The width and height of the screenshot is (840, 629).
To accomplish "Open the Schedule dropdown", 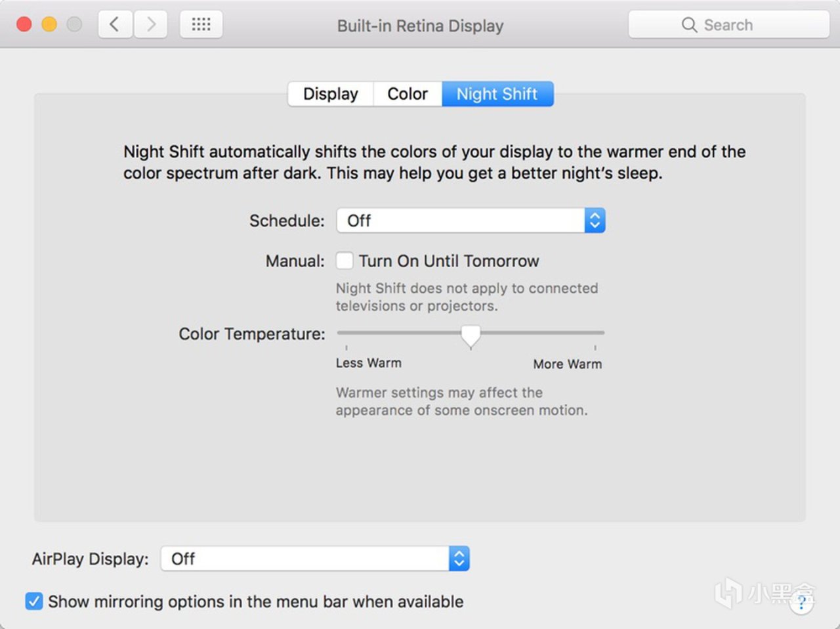I will pos(471,221).
